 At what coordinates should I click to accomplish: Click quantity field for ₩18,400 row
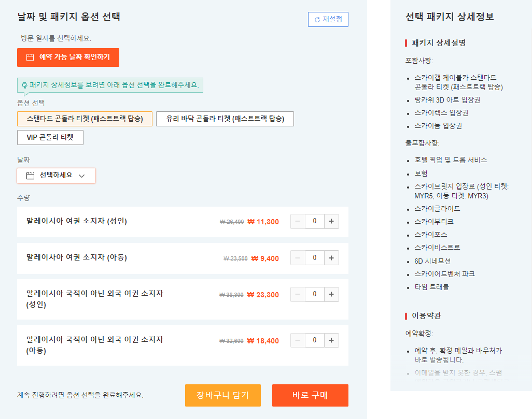coord(315,340)
